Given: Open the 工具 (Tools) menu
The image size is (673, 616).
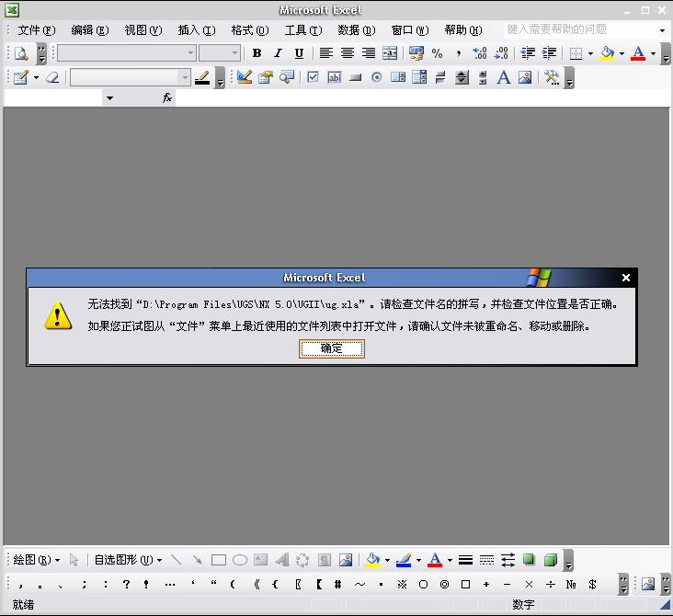Looking at the screenshot, I should click(x=303, y=30).
